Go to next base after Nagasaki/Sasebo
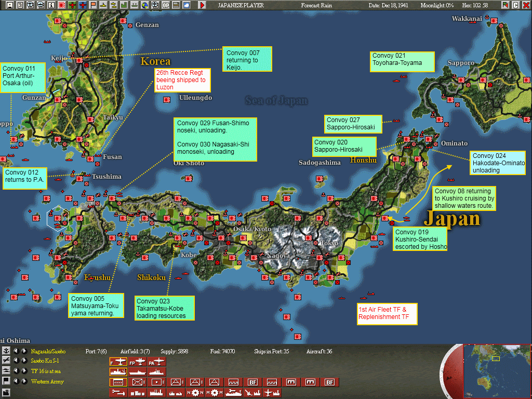The image size is (532, 399). pyautogui.click(x=24, y=351)
